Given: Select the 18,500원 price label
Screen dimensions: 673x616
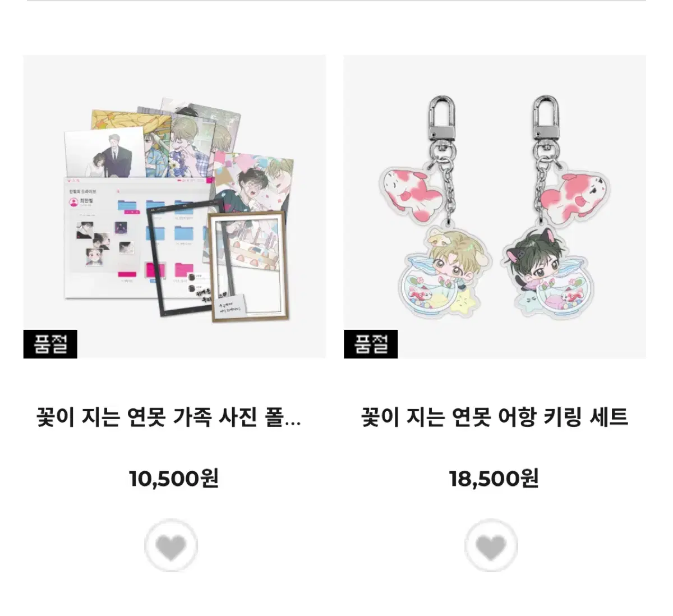Looking at the screenshot, I should 494,479.
